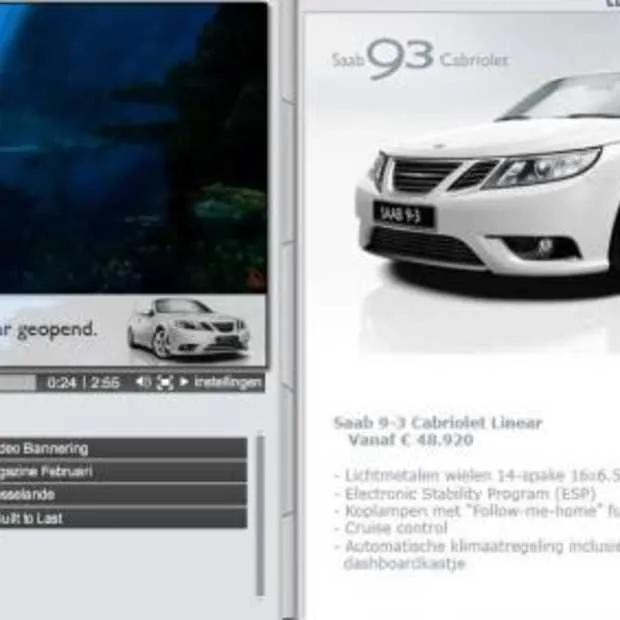Screen dimensions: 620x620
Task: Select the Built to Last playlist item
Action: pyautogui.click(x=123, y=518)
